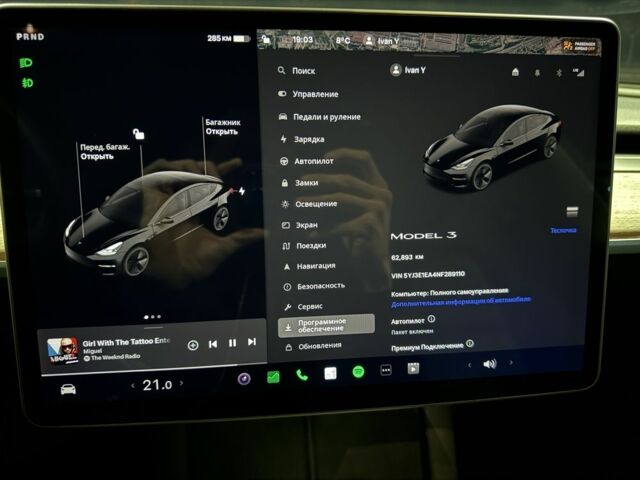Viewport: 640px width, 480px height.
Task: Tap the 8°C outside temperature
Action: (x=343, y=40)
